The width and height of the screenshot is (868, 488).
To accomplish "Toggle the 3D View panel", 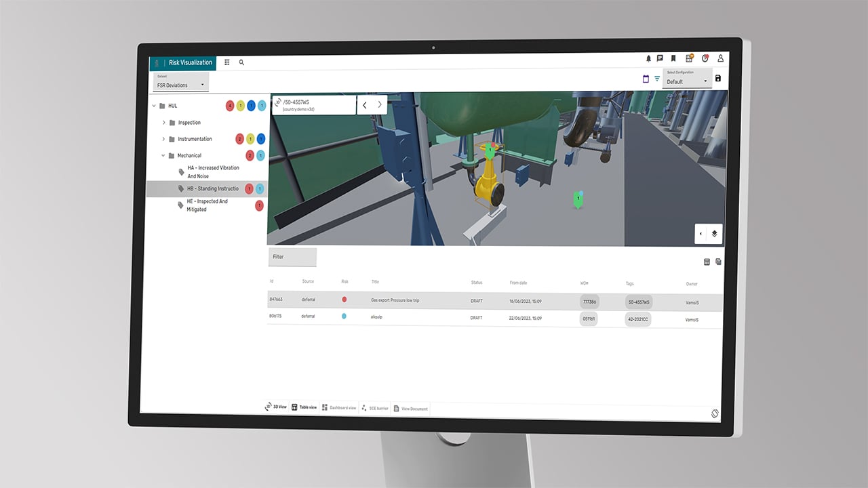I will click(x=276, y=407).
